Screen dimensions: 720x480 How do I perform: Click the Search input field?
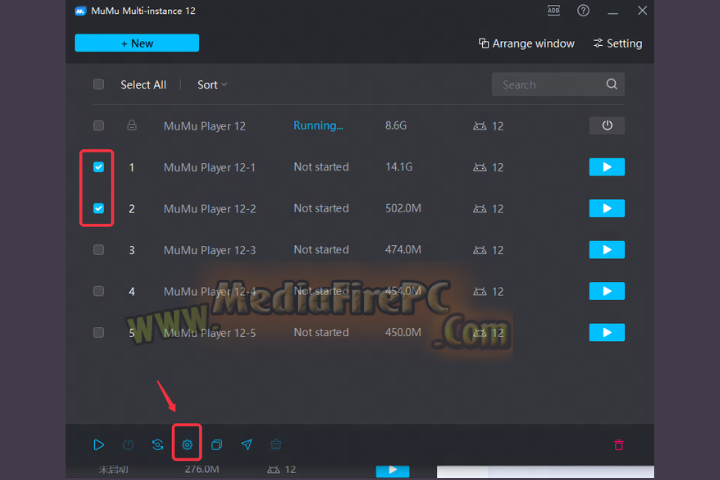(x=558, y=85)
